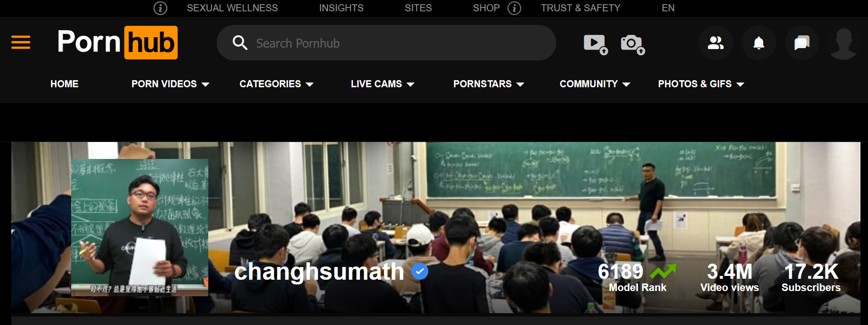Click the search magnifier icon
This screenshot has width=868, height=325.
pyautogui.click(x=240, y=43)
